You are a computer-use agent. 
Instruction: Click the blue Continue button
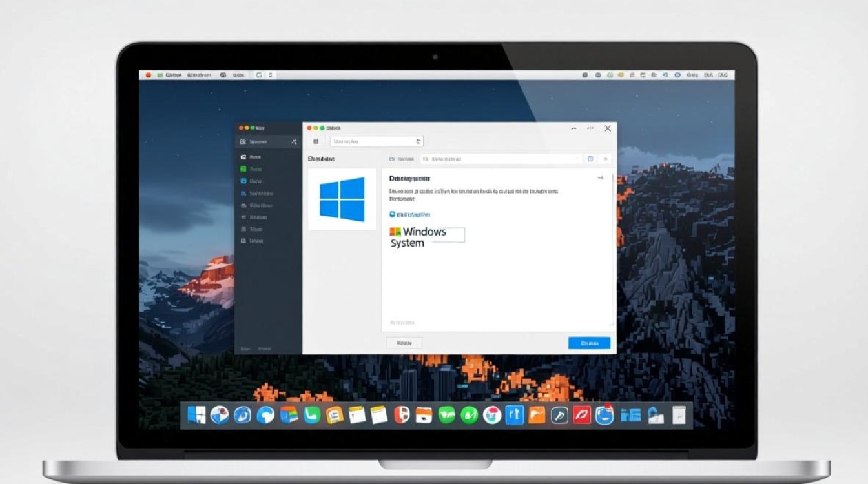tap(588, 343)
